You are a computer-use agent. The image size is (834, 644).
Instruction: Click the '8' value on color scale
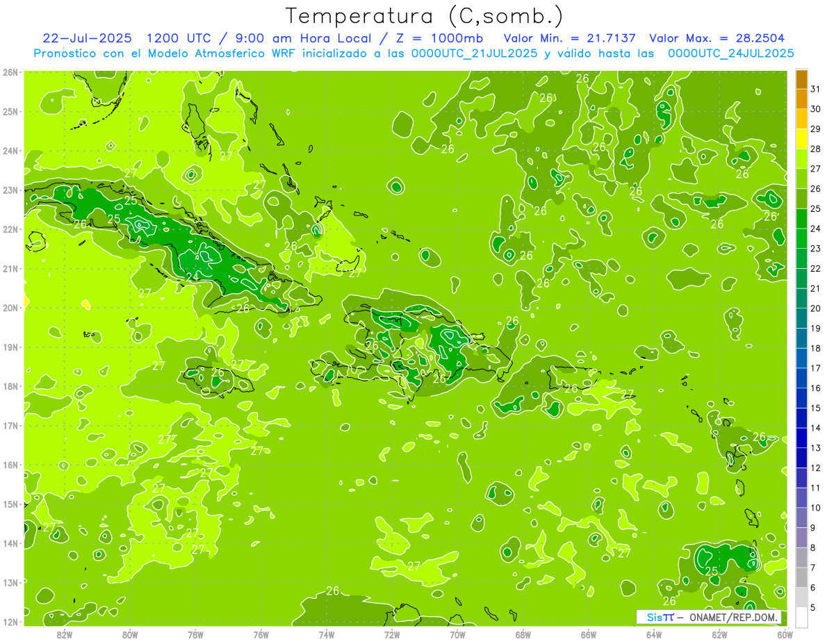point(813,547)
